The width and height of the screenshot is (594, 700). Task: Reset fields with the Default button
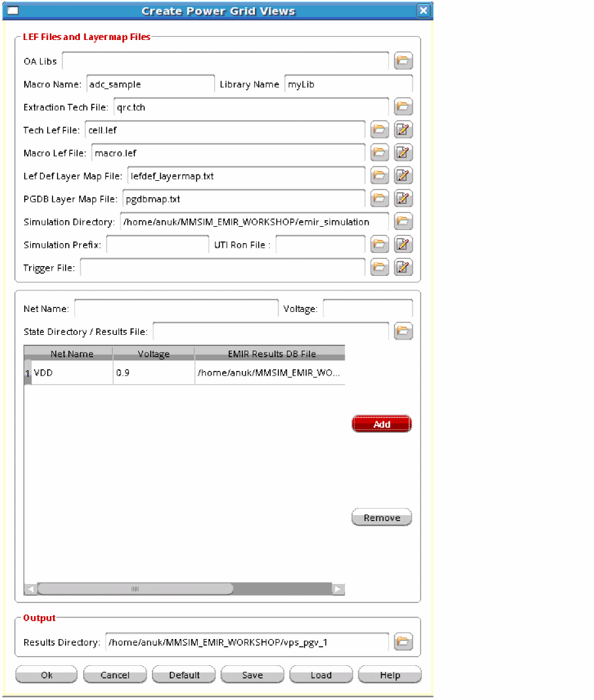coord(184,674)
